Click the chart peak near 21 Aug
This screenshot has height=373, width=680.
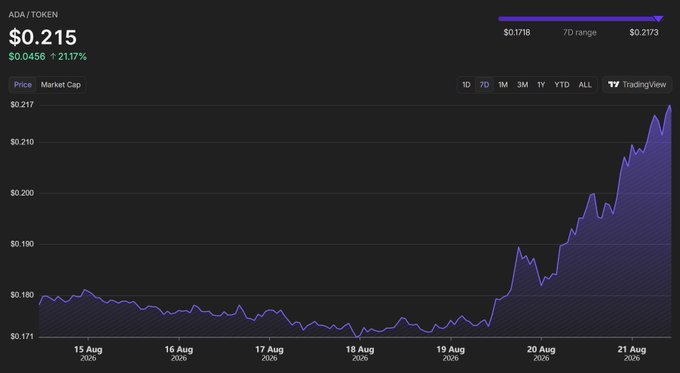point(670,106)
